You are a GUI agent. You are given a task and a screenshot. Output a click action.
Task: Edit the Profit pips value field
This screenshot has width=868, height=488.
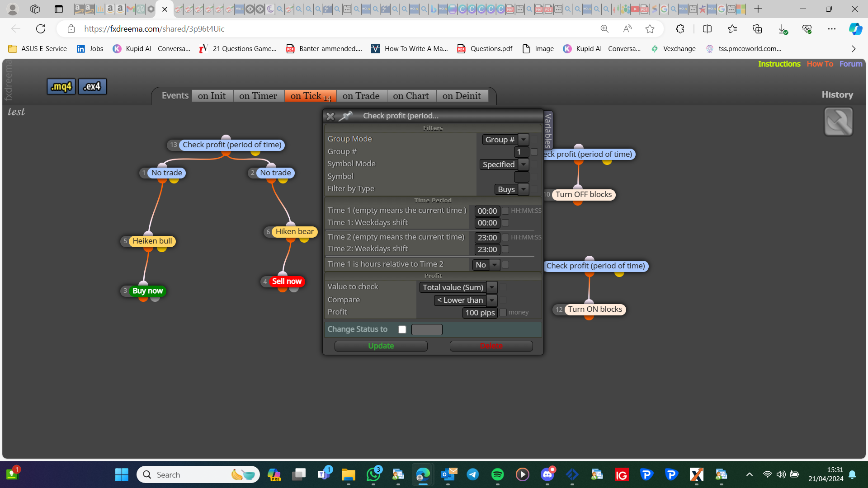coord(480,313)
